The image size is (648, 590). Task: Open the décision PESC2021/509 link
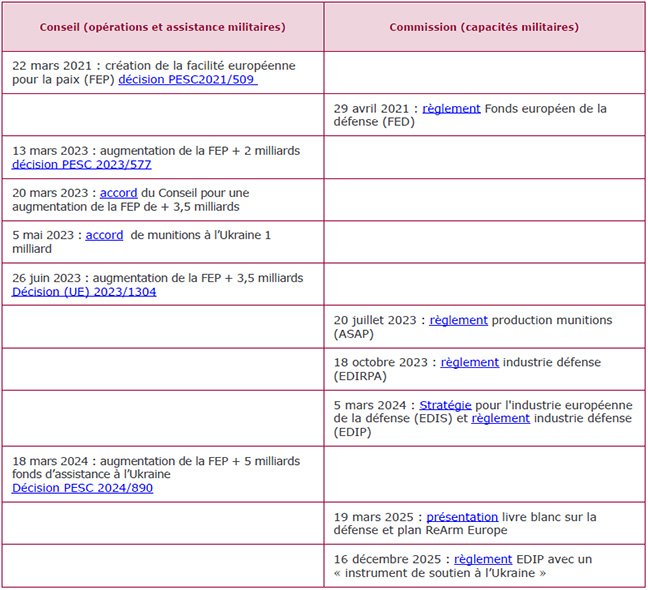click(187, 79)
